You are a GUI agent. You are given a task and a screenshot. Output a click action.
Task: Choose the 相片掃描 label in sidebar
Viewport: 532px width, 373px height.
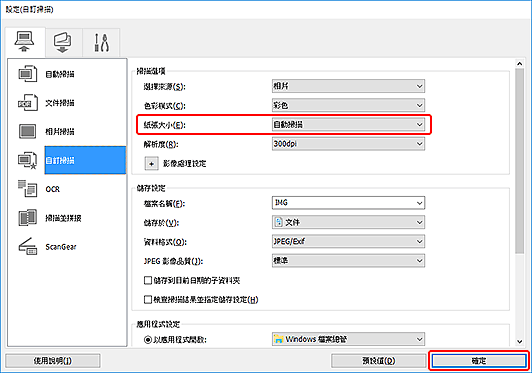pyautogui.click(x=60, y=132)
